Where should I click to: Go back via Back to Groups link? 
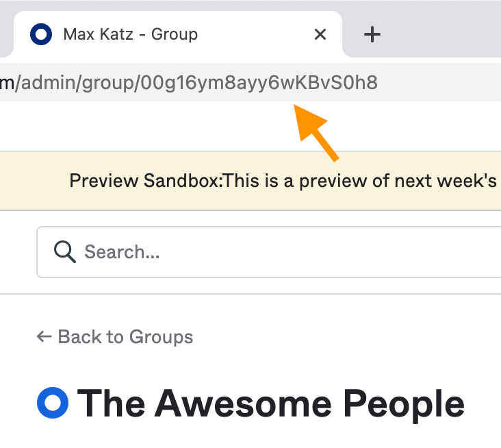(125, 336)
